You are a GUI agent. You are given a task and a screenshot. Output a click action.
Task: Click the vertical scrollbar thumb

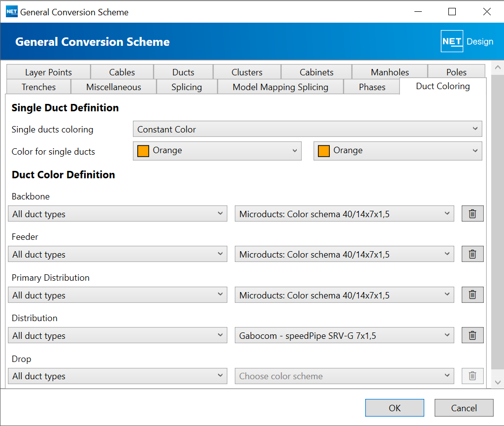(498, 222)
